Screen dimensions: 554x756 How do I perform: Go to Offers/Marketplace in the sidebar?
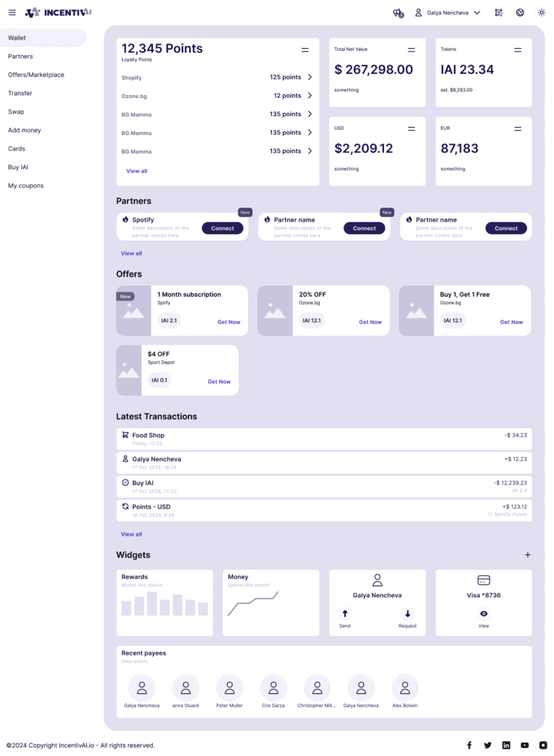tap(36, 75)
